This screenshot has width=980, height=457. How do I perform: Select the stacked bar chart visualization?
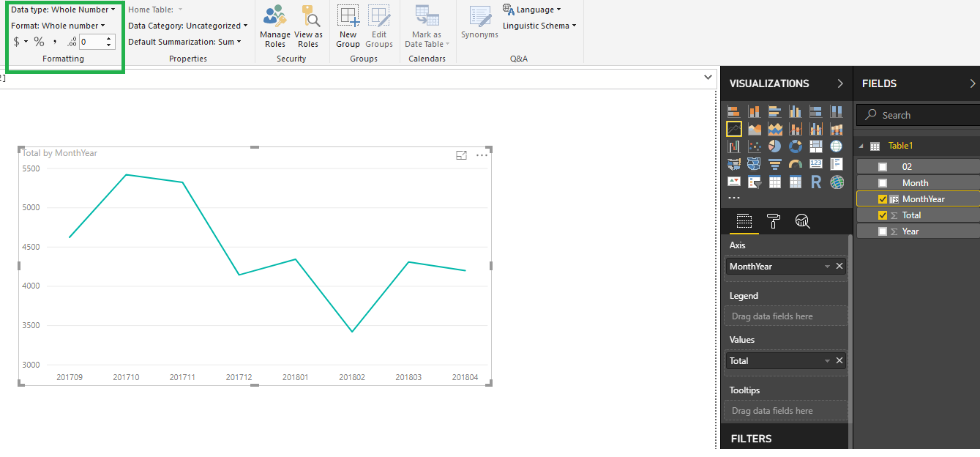click(x=733, y=112)
